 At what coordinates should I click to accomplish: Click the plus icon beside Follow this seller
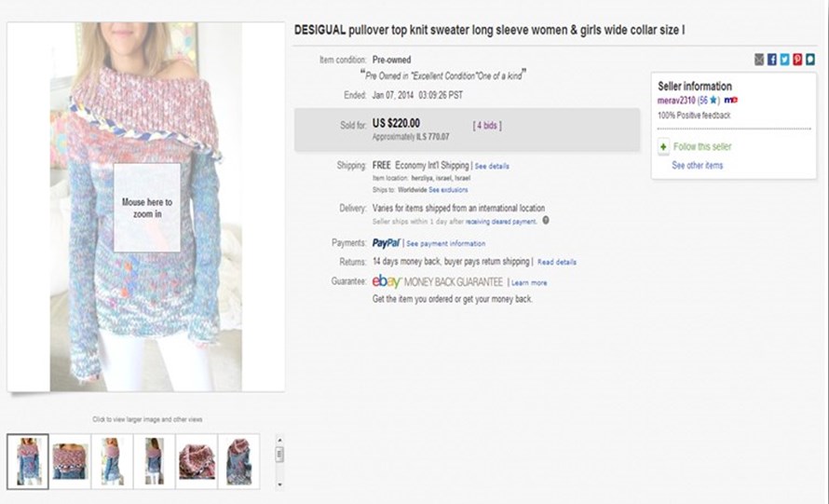tap(663, 147)
